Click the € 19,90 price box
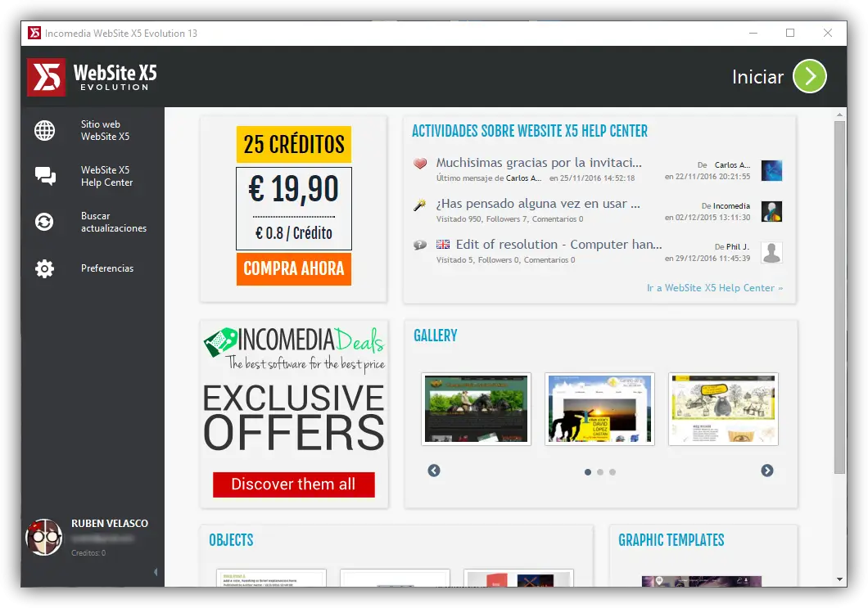The image size is (868, 608). coord(294,209)
